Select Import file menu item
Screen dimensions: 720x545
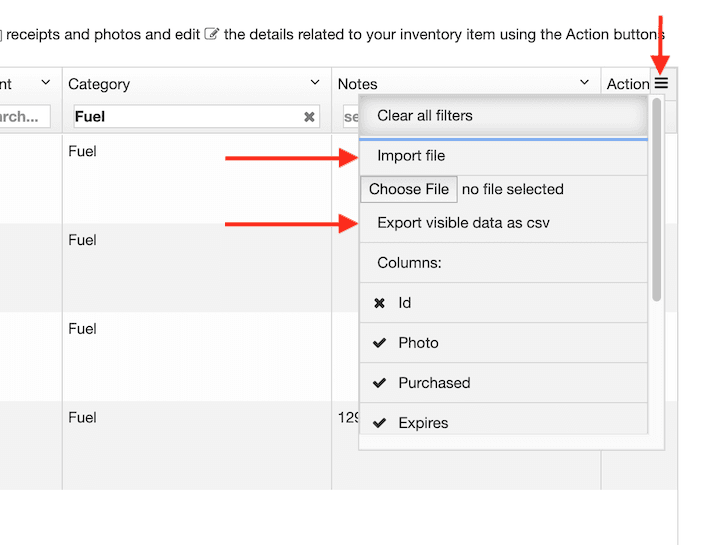click(x=504, y=156)
